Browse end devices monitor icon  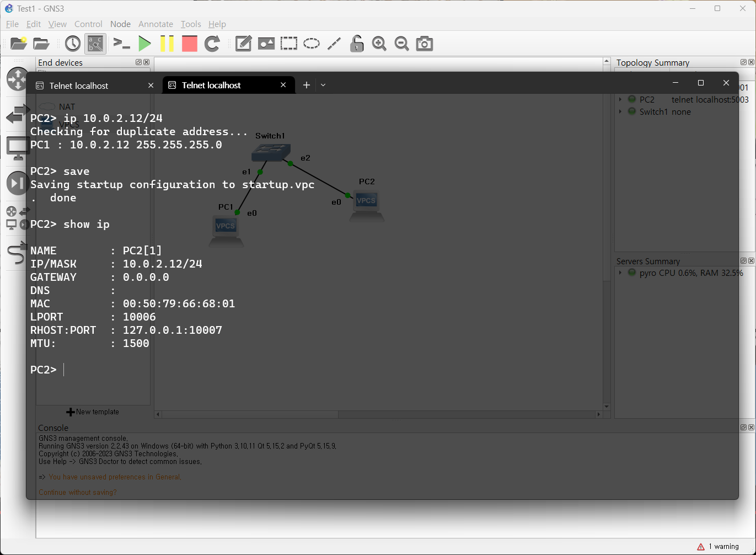17,148
